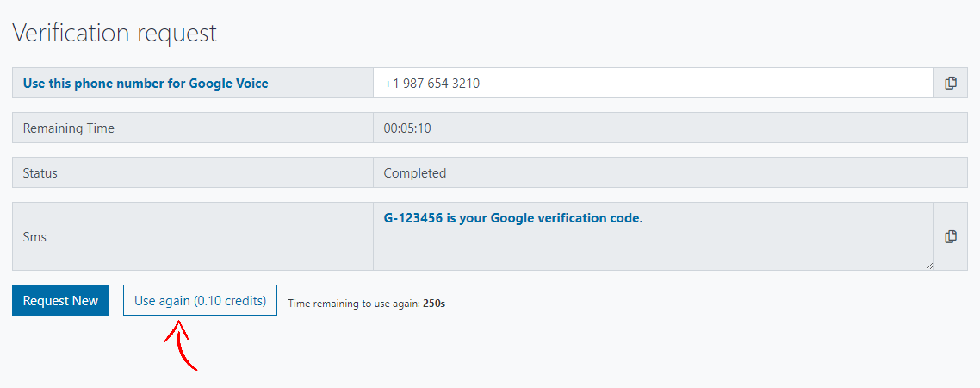Click 'is your Google verification code' message text

pos(545,218)
